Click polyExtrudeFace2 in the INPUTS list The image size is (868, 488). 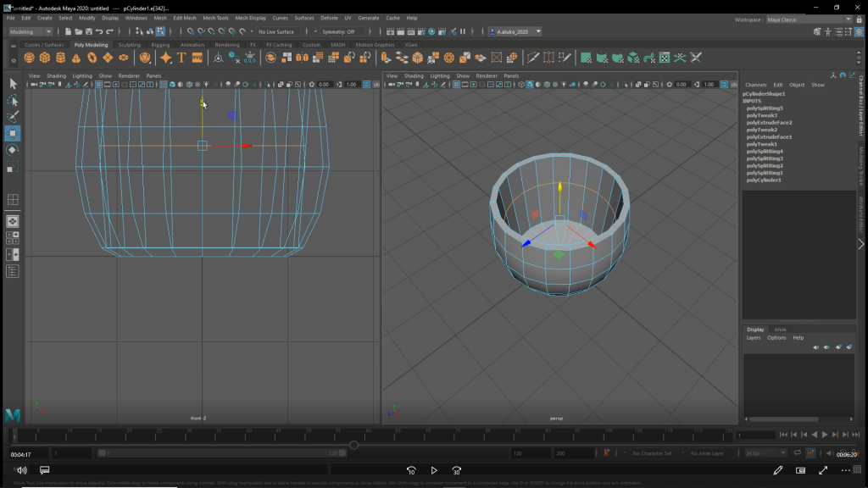(x=769, y=123)
